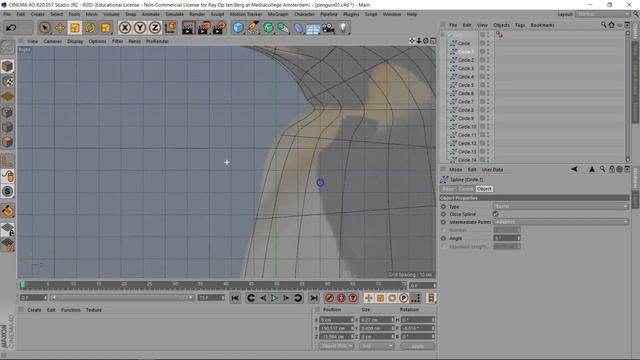
Task: Activate the Rotate tool
Action: (x=90, y=28)
